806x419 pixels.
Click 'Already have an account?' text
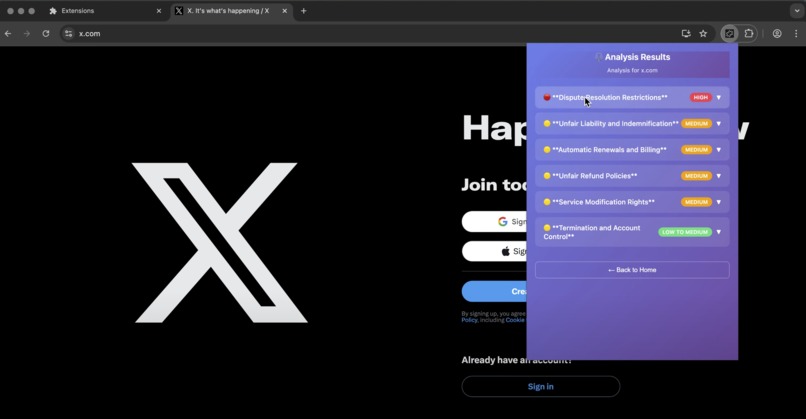pyautogui.click(x=517, y=360)
